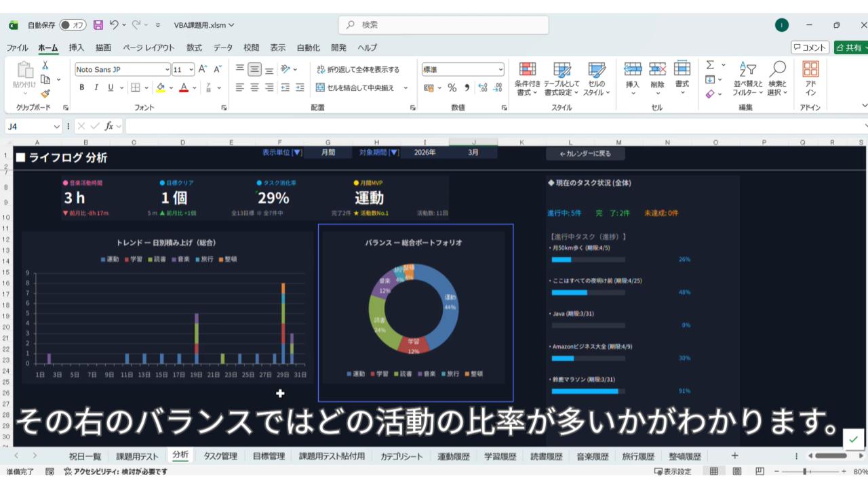Click the AutoSum sigma icon
Screen dimensions: 868x488
(710, 65)
